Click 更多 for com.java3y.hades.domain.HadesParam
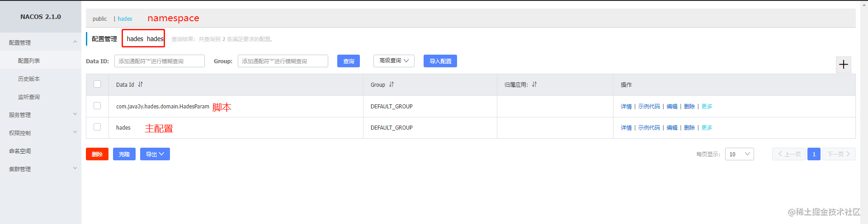The width and height of the screenshot is (868, 224). pyautogui.click(x=707, y=107)
